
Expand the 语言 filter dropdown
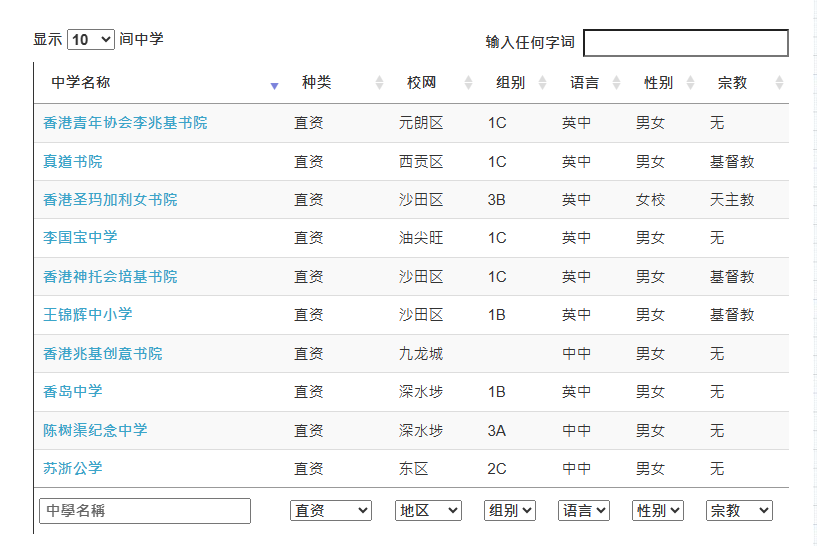[584, 511]
